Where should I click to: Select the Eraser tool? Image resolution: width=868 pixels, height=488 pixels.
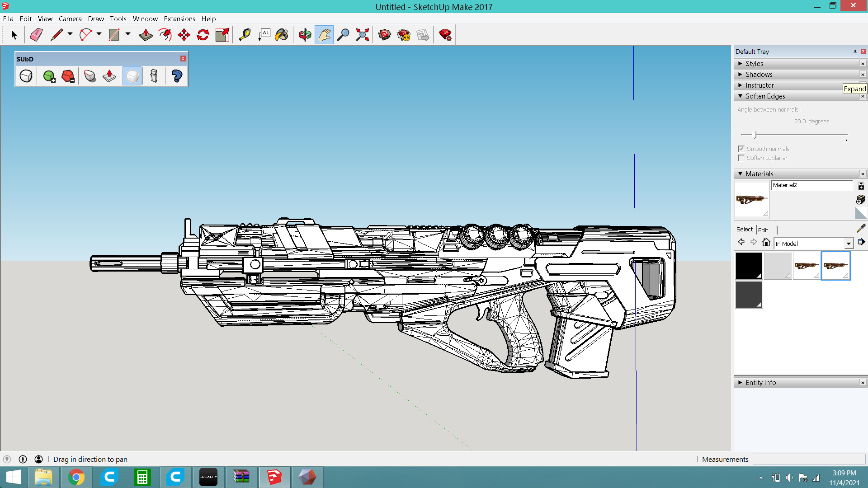click(x=36, y=35)
